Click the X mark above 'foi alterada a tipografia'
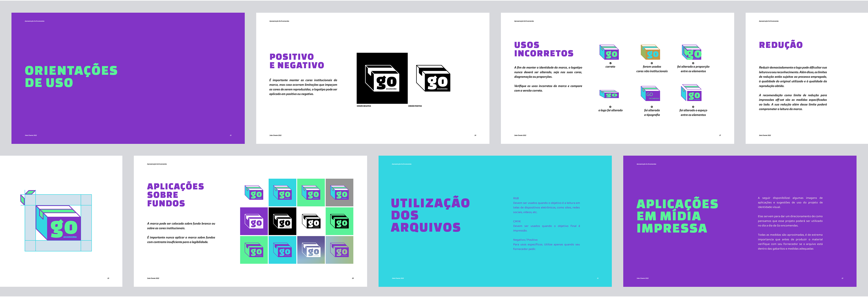This screenshot has height=297, width=868. click(x=652, y=107)
